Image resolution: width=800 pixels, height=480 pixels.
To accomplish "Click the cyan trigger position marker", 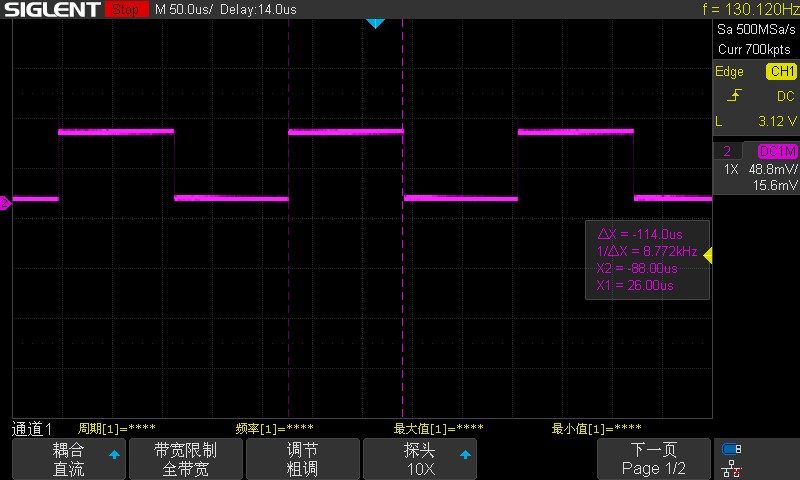I will point(375,23).
